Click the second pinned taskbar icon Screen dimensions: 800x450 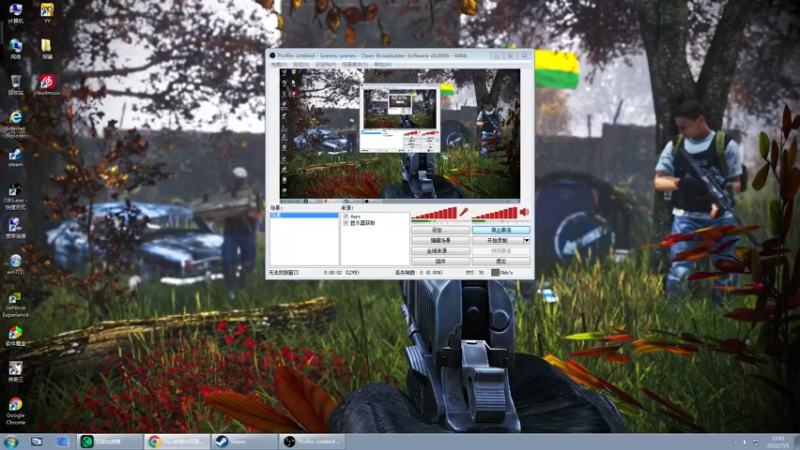pyautogui.click(x=36, y=441)
